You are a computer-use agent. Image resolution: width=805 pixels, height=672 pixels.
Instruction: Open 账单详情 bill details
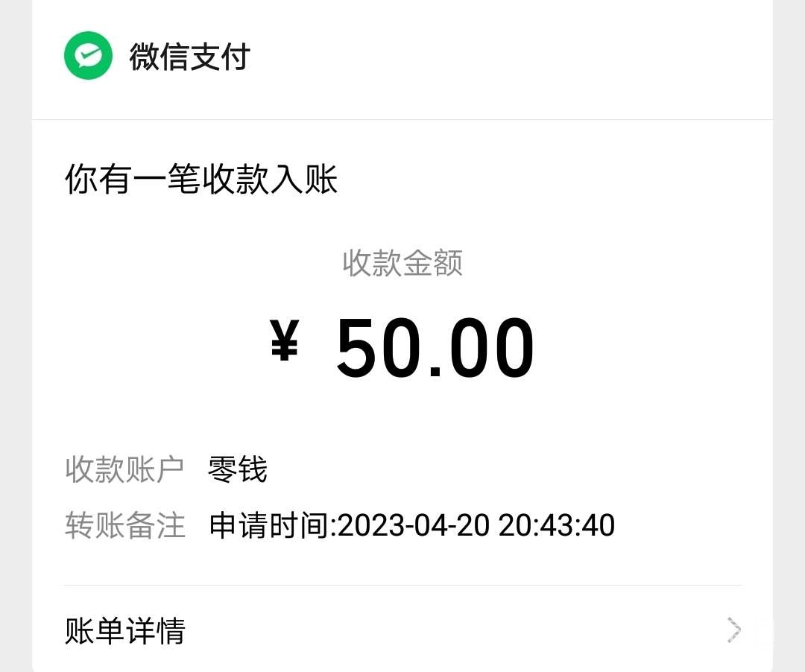125,632
